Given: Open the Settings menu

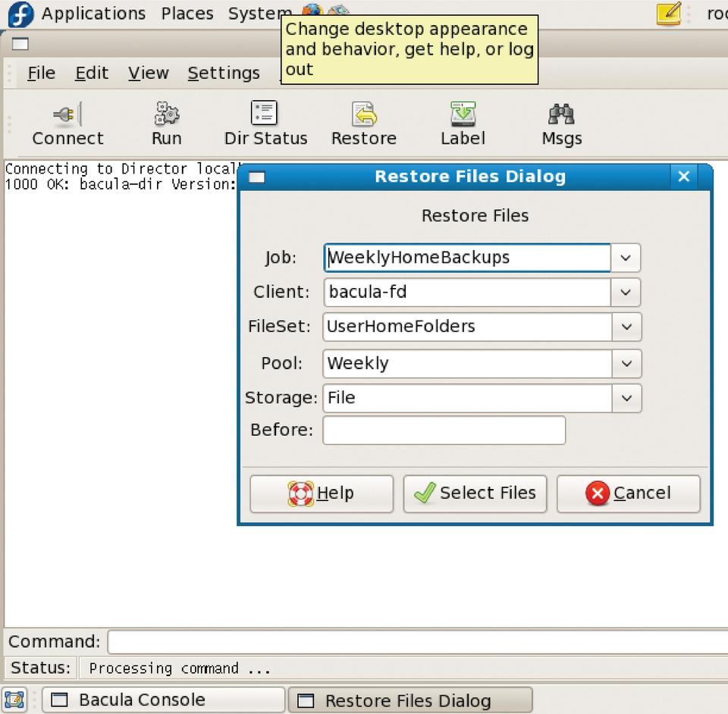Looking at the screenshot, I should [224, 73].
